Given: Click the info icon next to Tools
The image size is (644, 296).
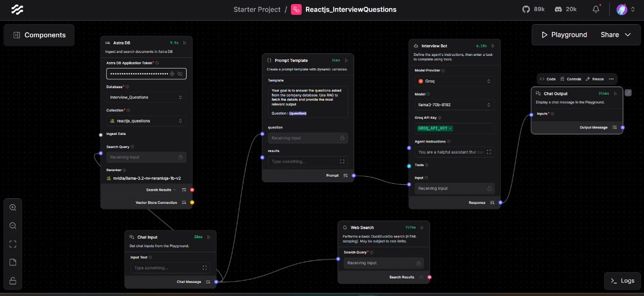Looking at the screenshot, I should [x=428, y=165].
